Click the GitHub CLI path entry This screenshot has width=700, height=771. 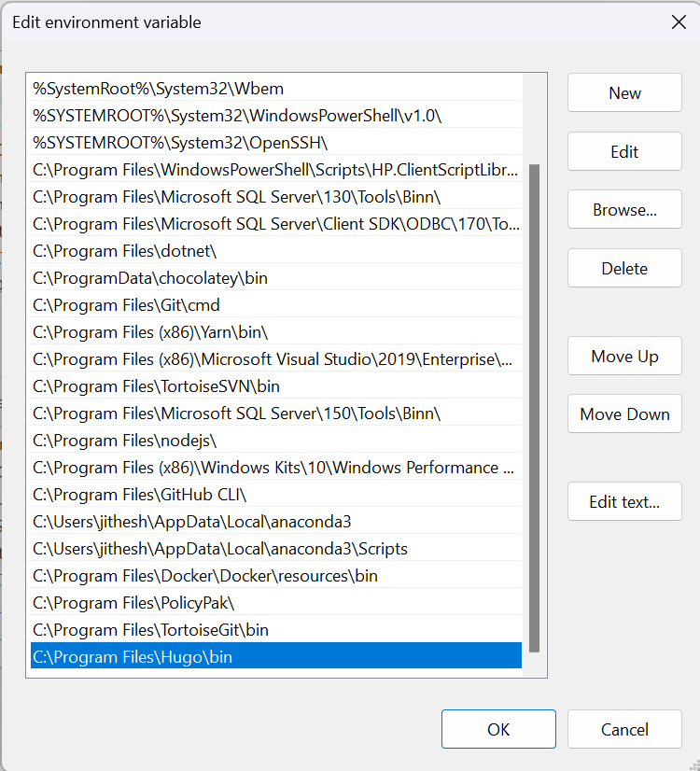tap(139, 495)
